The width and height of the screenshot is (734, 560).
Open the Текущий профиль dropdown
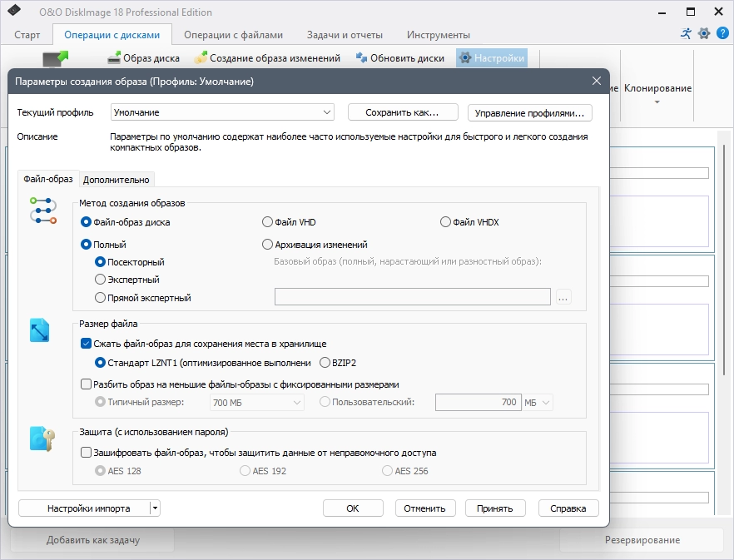(222, 112)
